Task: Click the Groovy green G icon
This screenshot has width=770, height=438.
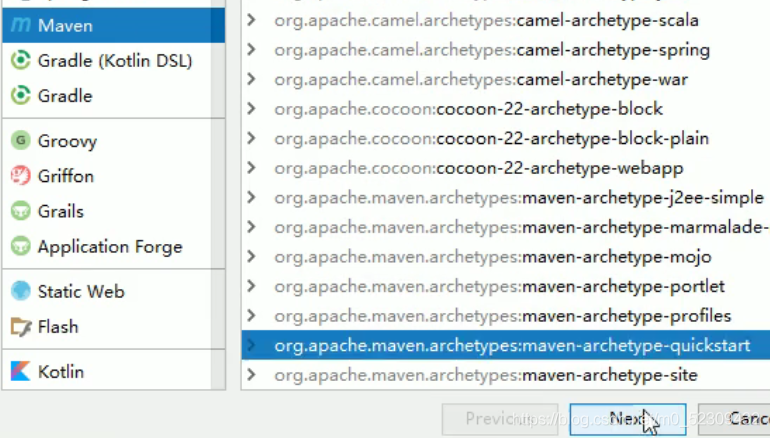Action: click(21, 141)
